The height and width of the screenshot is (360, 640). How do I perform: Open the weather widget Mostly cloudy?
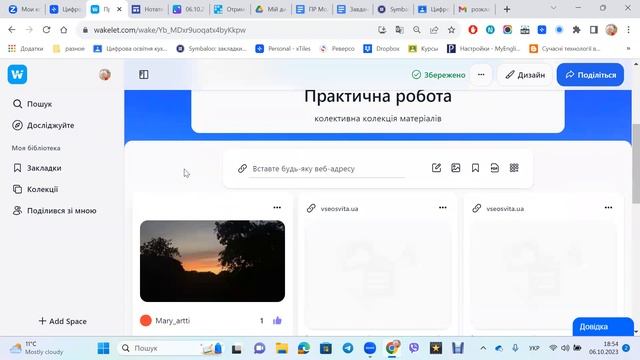(37, 348)
